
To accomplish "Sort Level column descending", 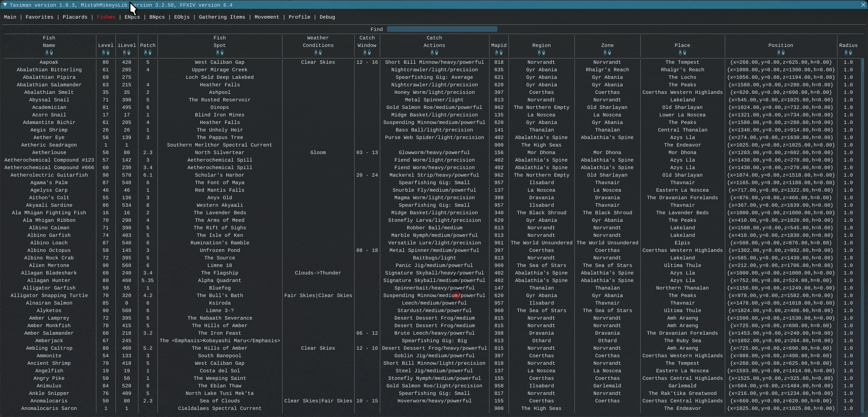I will (x=108, y=53).
